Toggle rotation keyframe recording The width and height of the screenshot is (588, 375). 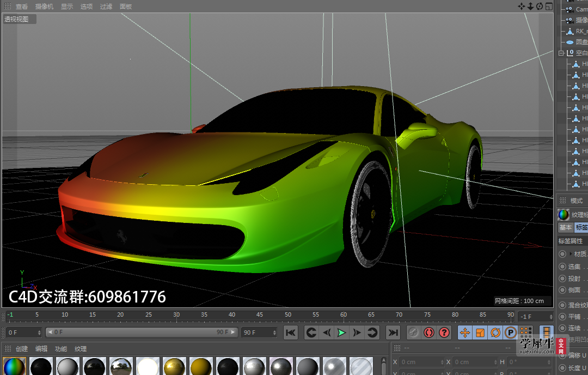coord(495,332)
